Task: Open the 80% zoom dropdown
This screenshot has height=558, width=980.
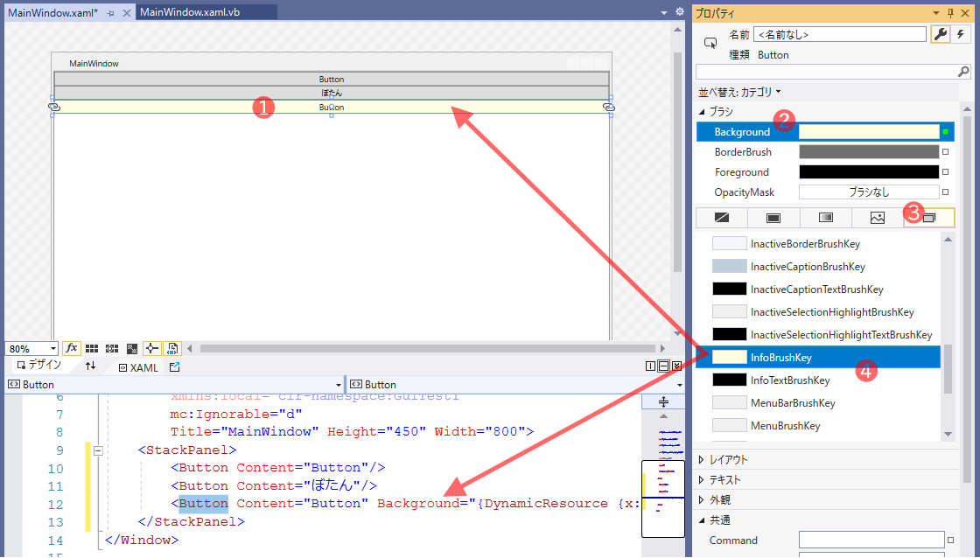Action: coord(53,349)
